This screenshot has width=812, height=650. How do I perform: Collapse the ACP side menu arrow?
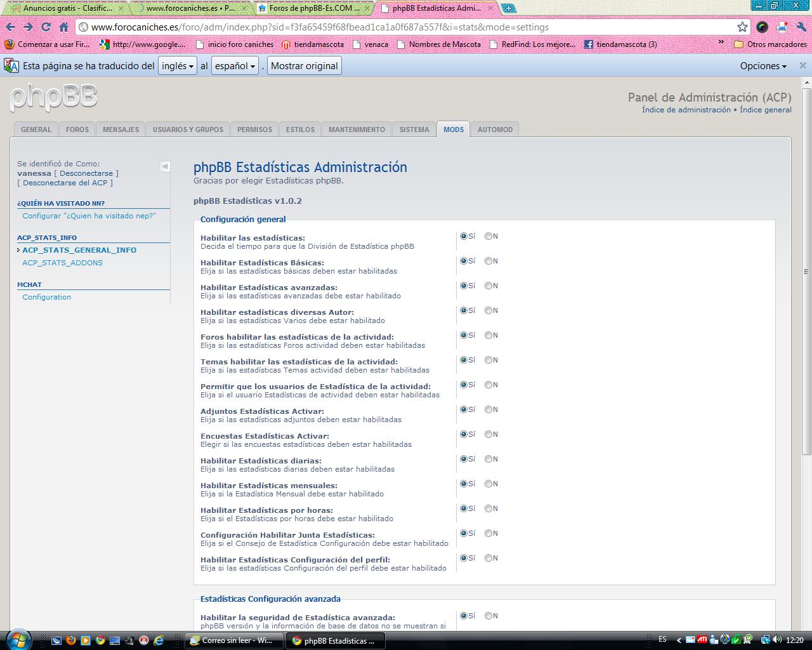[165, 166]
